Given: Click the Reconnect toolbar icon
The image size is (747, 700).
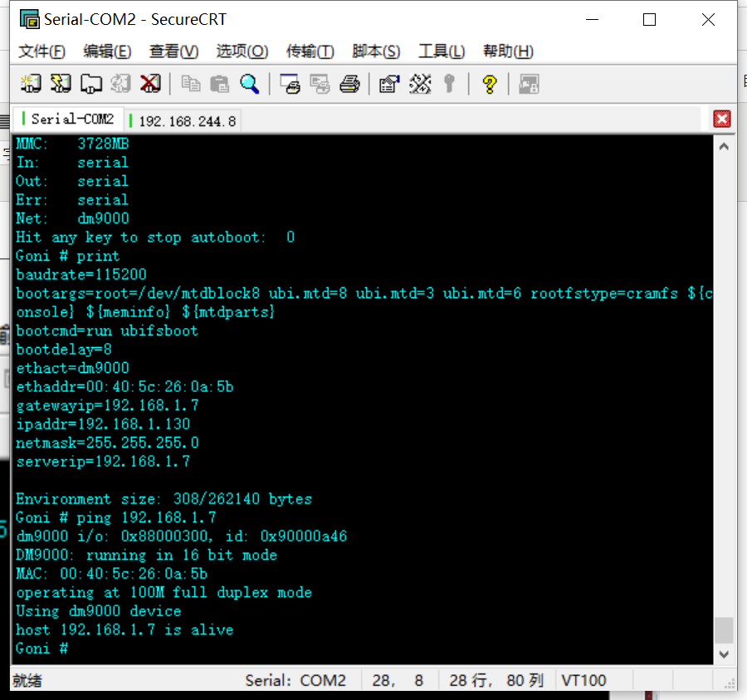Looking at the screenshot, I should click(120, 84).
